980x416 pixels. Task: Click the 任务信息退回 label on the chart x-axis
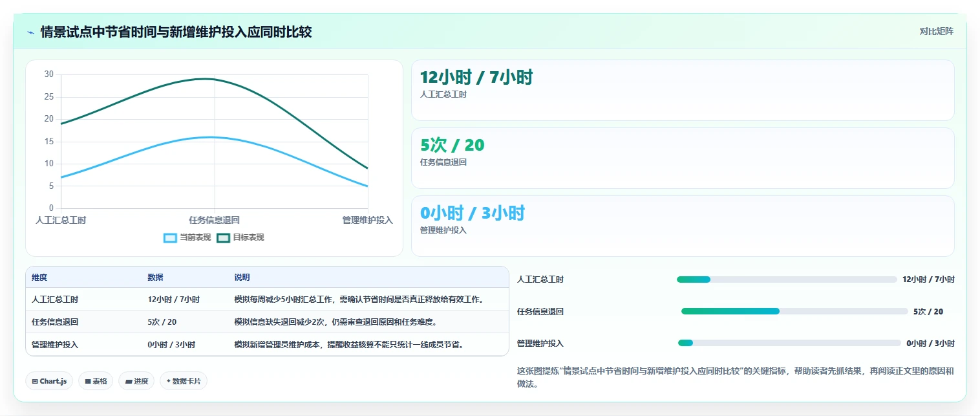[214, 220]
